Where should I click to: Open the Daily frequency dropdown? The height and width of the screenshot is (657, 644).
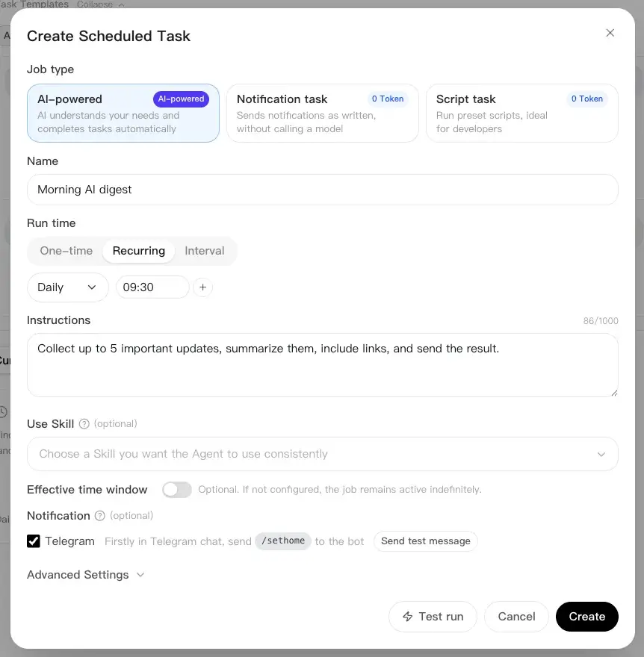pos(67,287)
